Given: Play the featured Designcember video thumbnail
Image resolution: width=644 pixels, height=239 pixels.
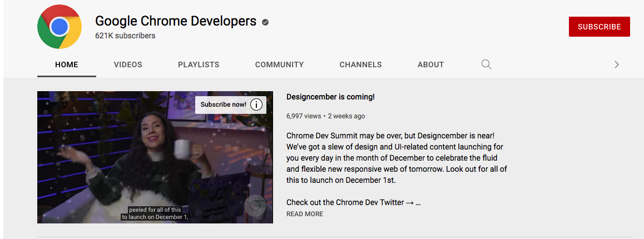Looking at the screenshot, I should click(x=155, y=157).
